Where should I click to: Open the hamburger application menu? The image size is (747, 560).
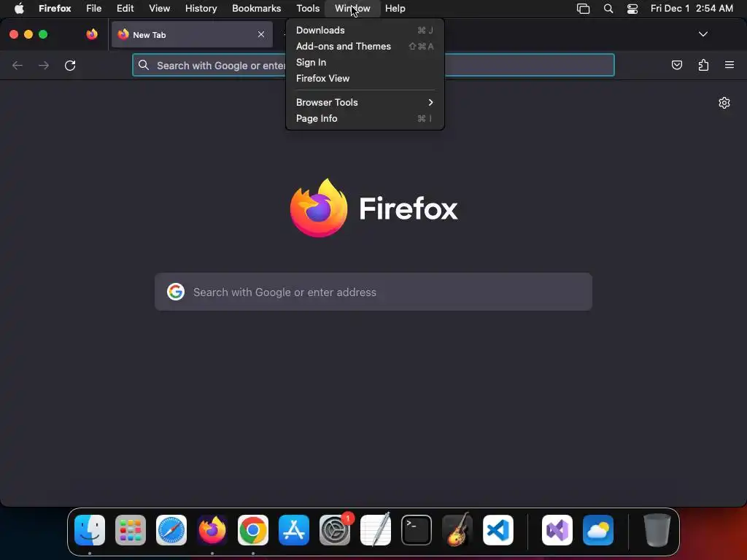pos(729,65)
